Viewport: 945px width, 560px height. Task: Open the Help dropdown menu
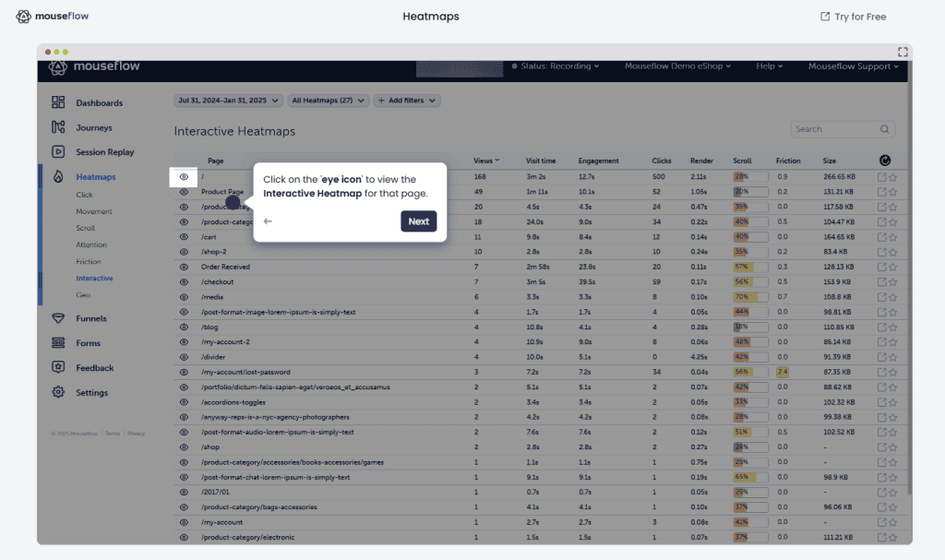coord(770,66)
